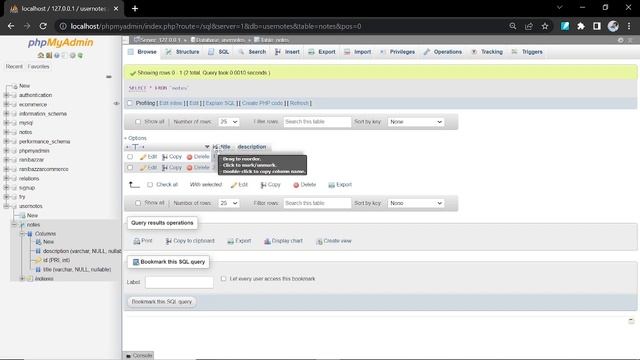640x360 pixels.
Task: Open the Structure tab
Action: point(182,52)
